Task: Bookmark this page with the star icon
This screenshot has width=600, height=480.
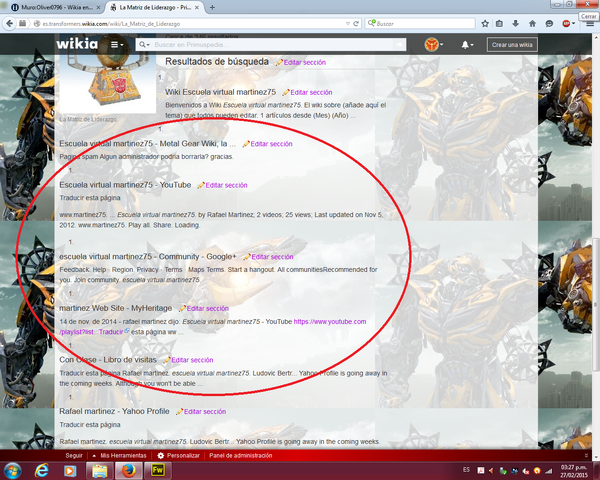Action: (485, 23)
